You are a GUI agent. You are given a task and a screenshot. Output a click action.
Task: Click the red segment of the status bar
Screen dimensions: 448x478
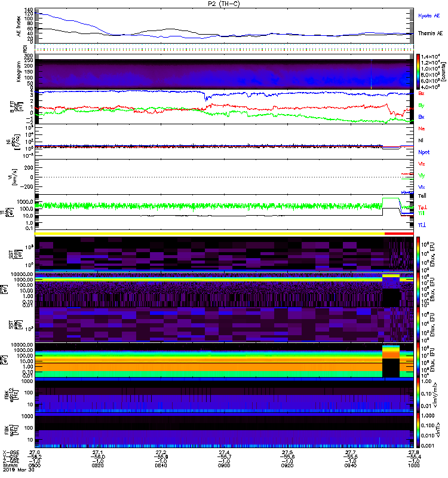click(399, 234)
